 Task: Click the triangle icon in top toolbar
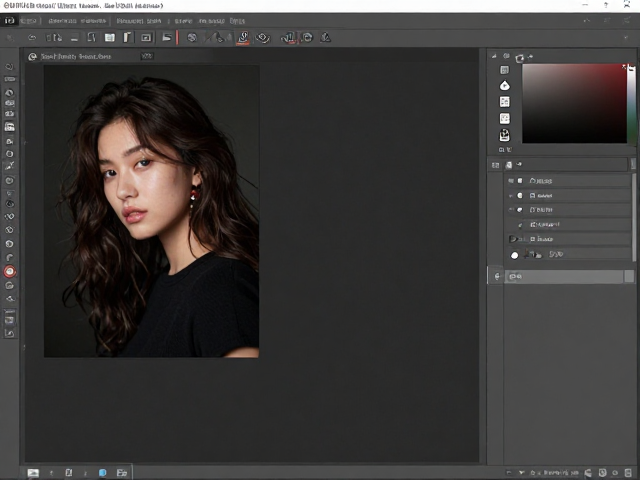click(x=325, y=38)
